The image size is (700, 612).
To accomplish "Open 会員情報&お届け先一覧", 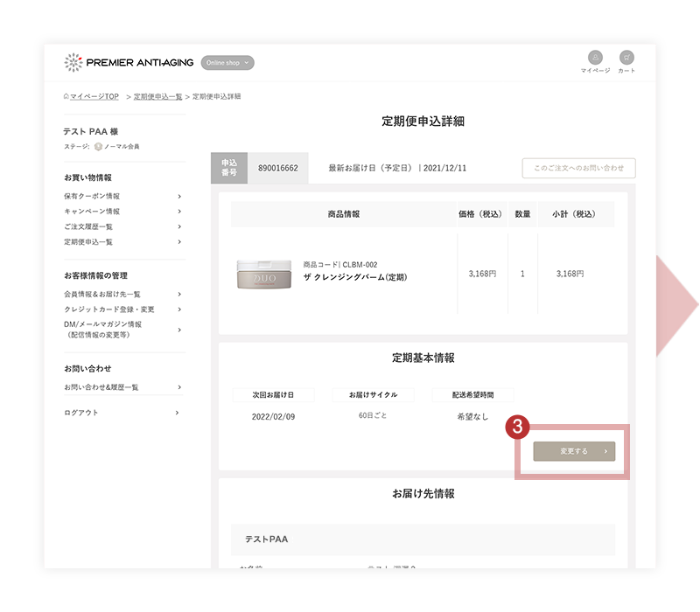I will (102, 294).
